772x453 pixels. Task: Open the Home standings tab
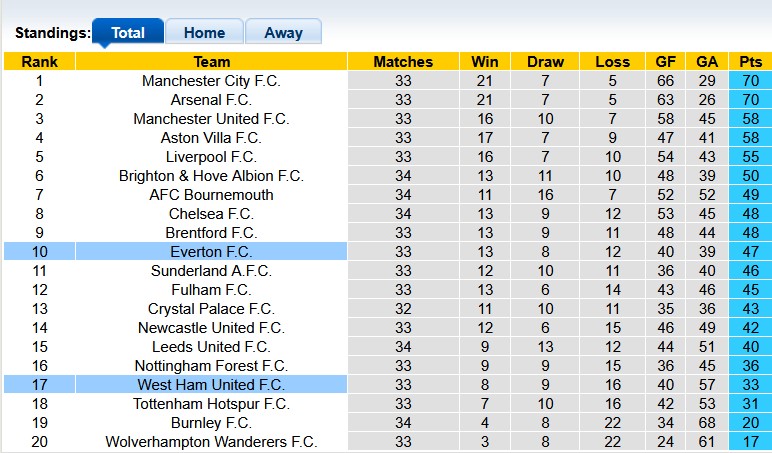(x=204, y=32)
